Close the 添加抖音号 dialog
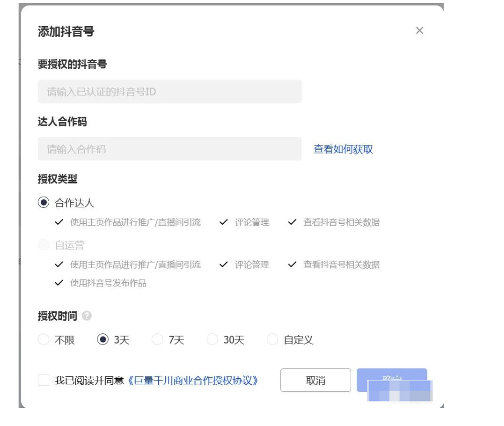The width and height of the screenshot is (504, 426). 420,31
